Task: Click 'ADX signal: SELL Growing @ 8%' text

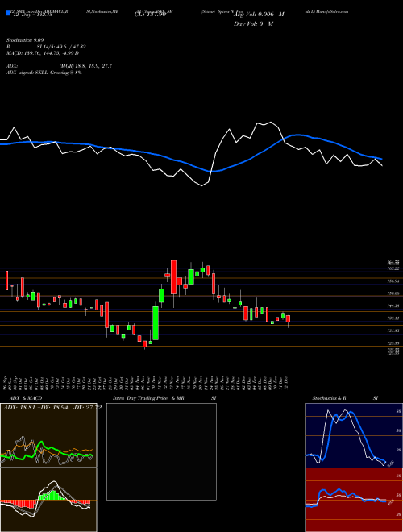Action: pyautogui.click(x=44, y=73)
